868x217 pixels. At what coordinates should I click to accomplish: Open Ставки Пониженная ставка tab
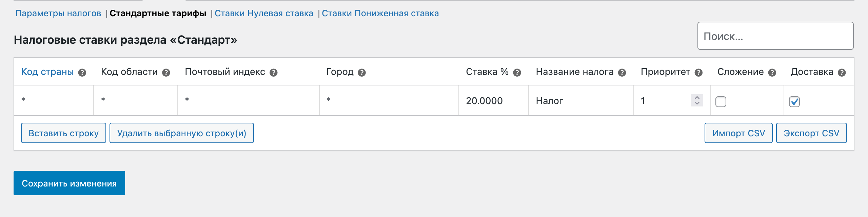coord(380,14)
